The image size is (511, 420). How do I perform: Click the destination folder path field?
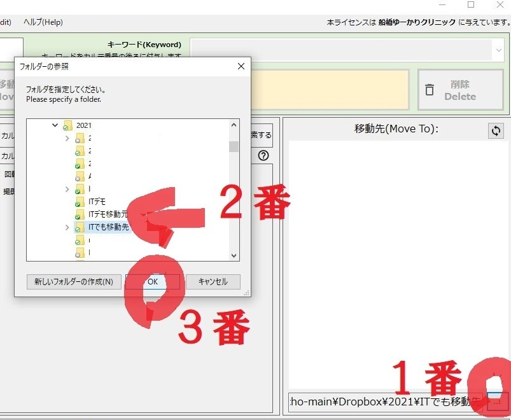point(385,402)
